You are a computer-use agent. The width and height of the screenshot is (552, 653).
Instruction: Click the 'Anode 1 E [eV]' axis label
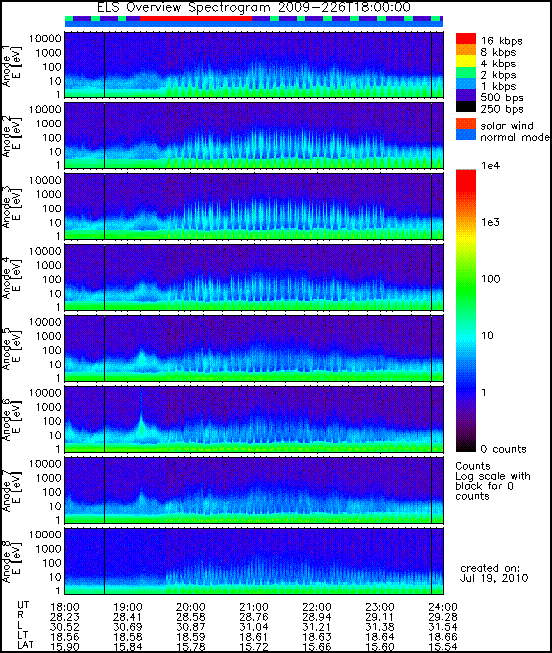pyautogui.click(x=12, y=65)
